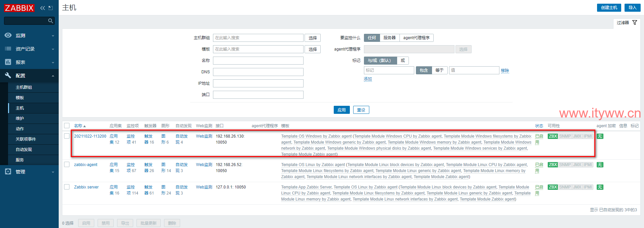Screen dimensions: 644x228
Task: Click ZBX availability icon for Zabbix server
Action: (x=553, y=187)
